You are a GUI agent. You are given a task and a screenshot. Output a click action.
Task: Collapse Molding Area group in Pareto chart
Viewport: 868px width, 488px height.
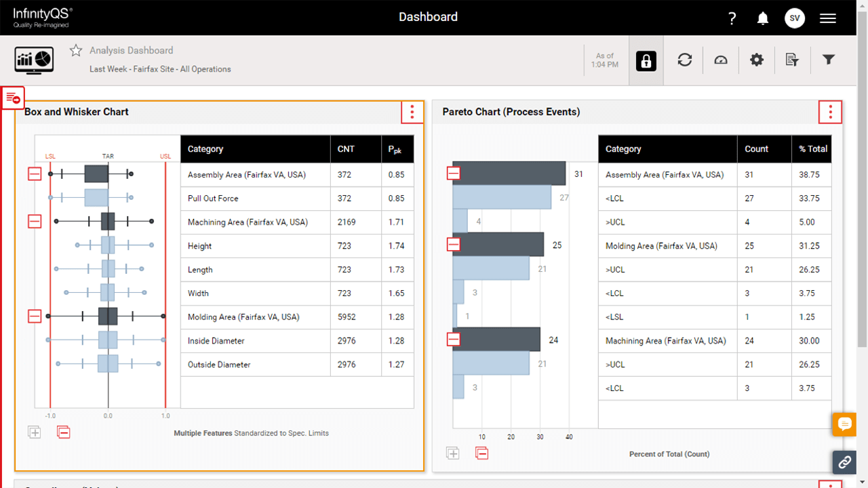pos(454,245)
